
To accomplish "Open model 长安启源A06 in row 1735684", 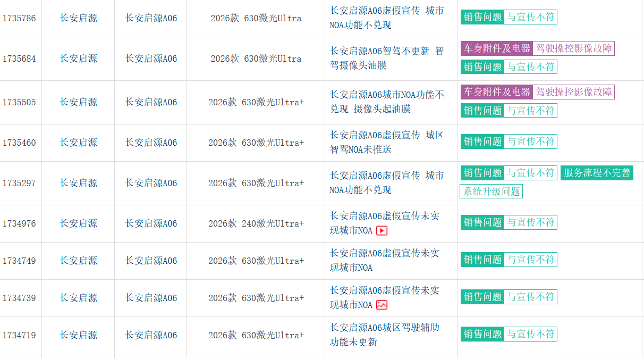I will (x=151, y=59).
